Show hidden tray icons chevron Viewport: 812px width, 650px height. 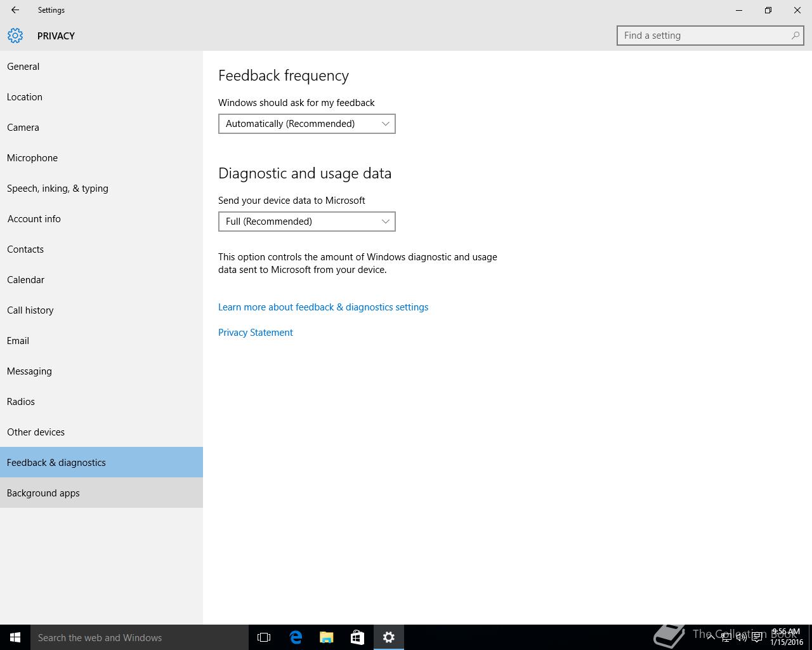tap(711, 637)
